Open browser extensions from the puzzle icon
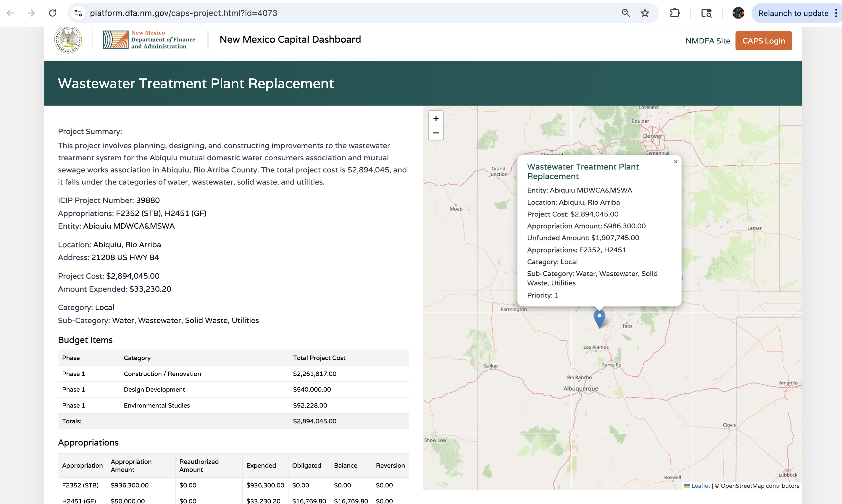The width and height of the screenshot is (842, 504). 675,13
